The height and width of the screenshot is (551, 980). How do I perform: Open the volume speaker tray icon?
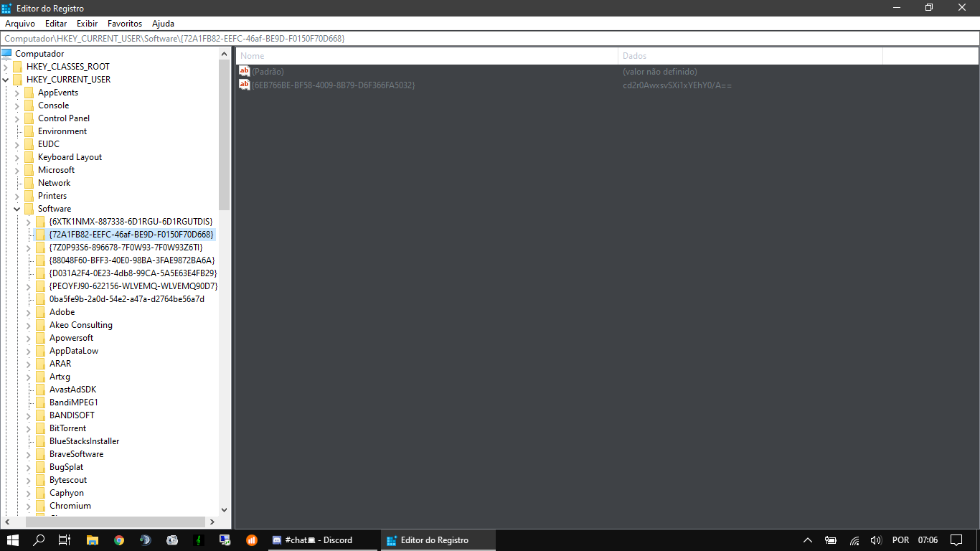tap(876, 540)
